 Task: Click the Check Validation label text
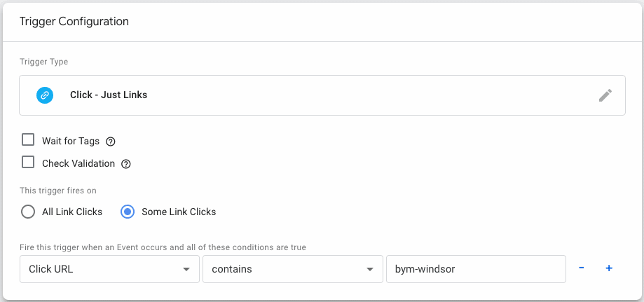coord(78,164)
